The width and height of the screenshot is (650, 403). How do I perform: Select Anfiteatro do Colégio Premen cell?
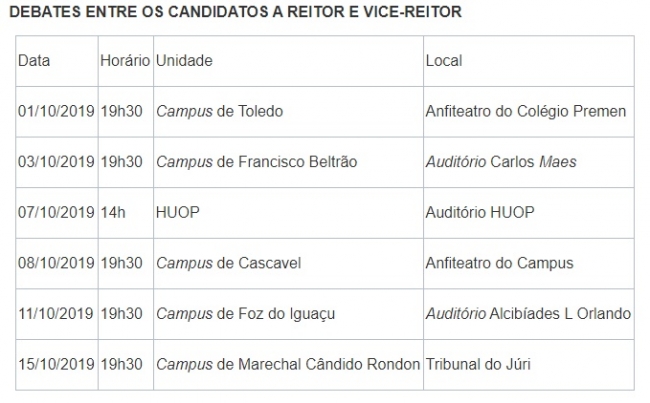529,112
